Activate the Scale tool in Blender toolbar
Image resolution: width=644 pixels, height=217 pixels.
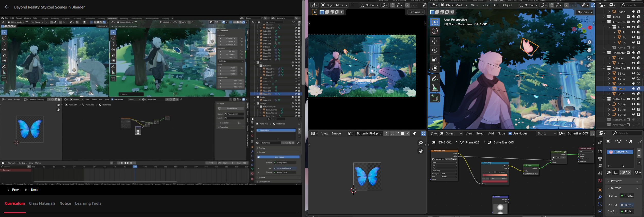click(x=435, y=59)
